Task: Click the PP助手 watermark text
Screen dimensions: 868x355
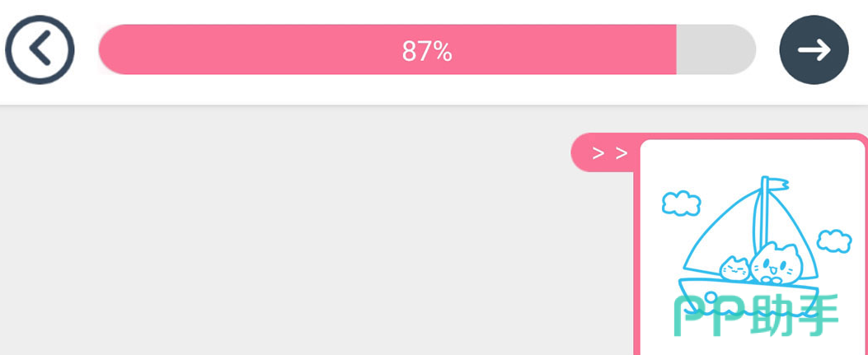Action: tap(756, 316)
